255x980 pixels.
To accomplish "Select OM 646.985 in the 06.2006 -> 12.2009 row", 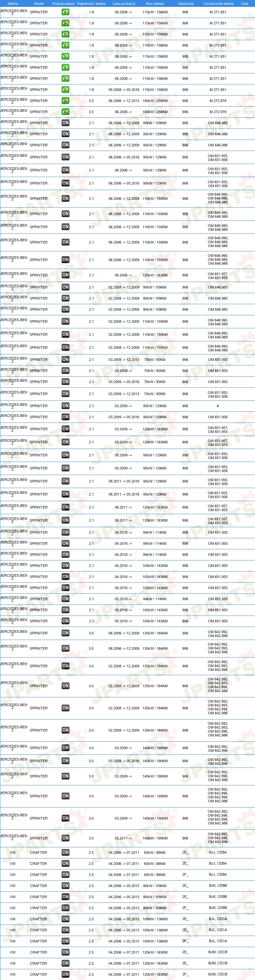I will 218,123.
